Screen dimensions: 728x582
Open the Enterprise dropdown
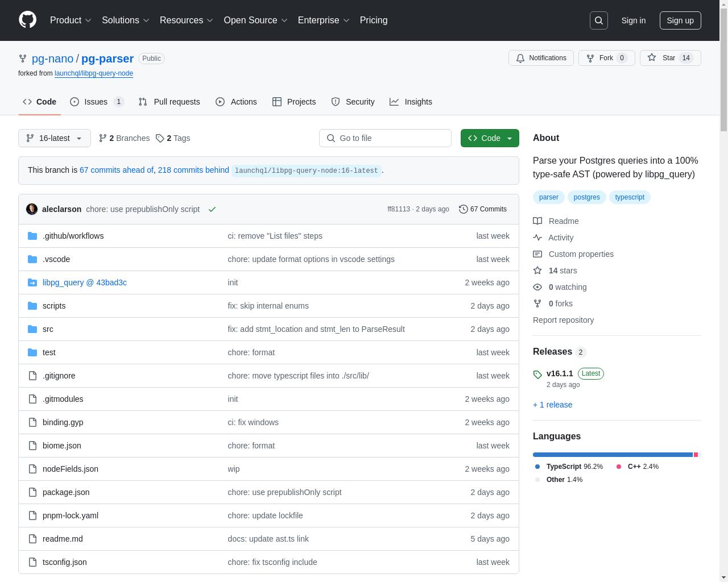(x=324, y=20)
